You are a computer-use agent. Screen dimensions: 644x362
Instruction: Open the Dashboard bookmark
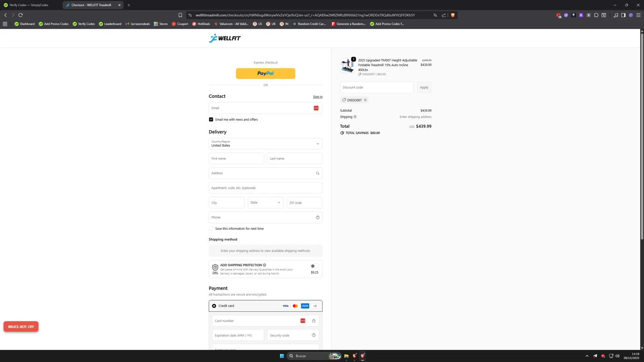[24, 24]
